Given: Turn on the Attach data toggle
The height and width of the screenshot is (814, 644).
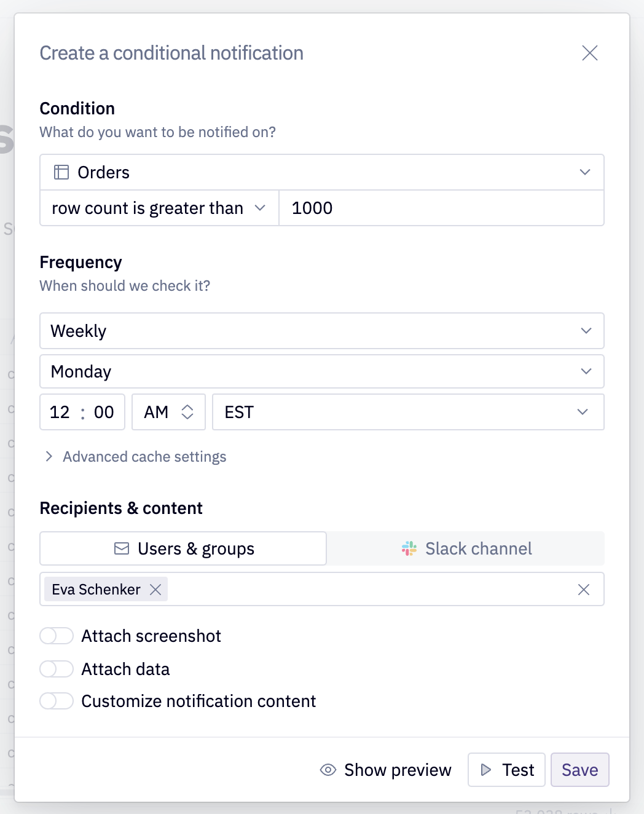Looking at the screenshot, I should click(x=57, y=669).
